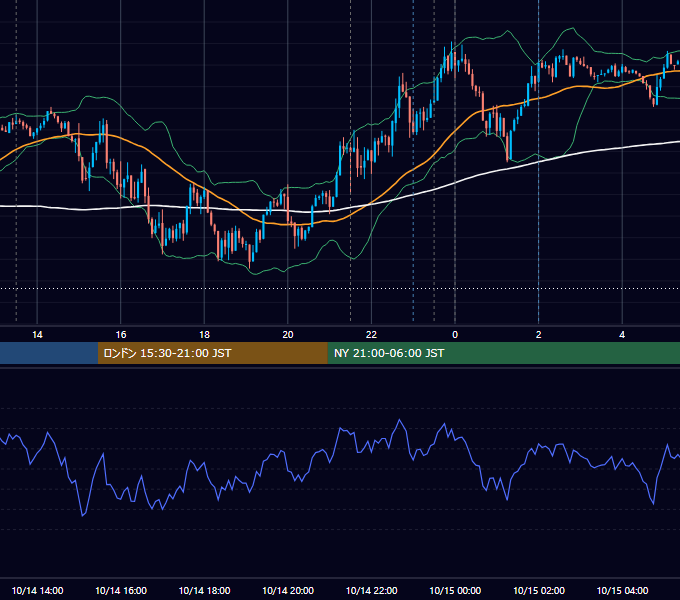Click the NY 21:00-06:00 JST session bar
This screenshot has width=680, height=600.
(x=503, y=353)
